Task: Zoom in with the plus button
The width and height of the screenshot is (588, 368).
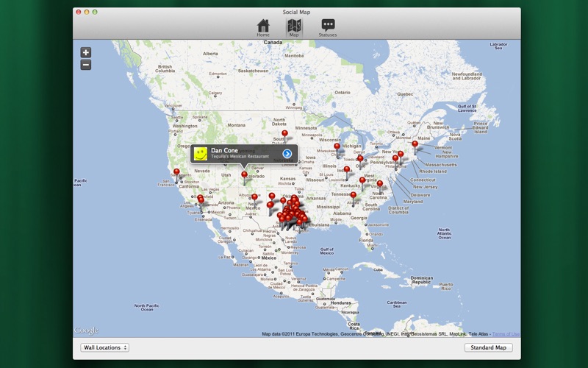Action: [86, 52]
